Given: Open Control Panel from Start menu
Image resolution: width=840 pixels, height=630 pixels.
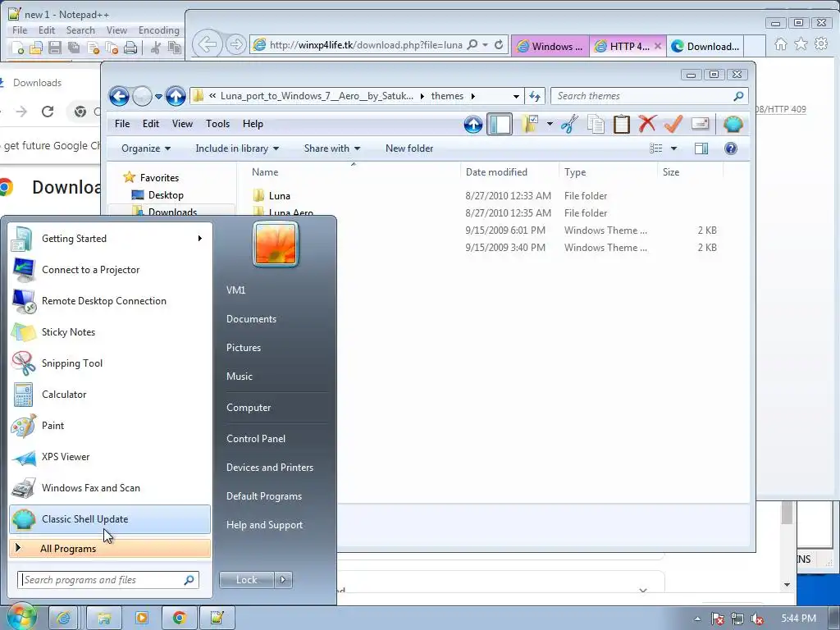Looking at the screenshot, I should [256, 438].
